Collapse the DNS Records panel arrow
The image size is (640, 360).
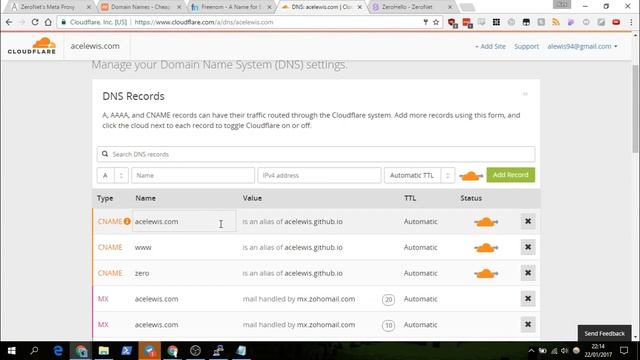(x=525, y=94)
